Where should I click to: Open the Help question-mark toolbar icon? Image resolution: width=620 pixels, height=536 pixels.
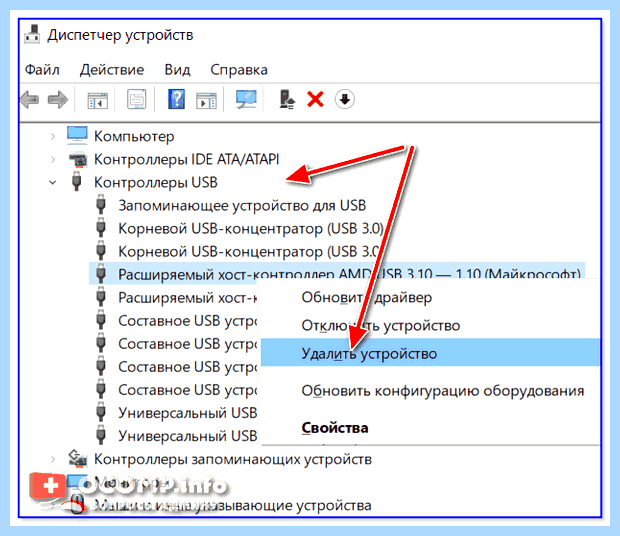176,99
